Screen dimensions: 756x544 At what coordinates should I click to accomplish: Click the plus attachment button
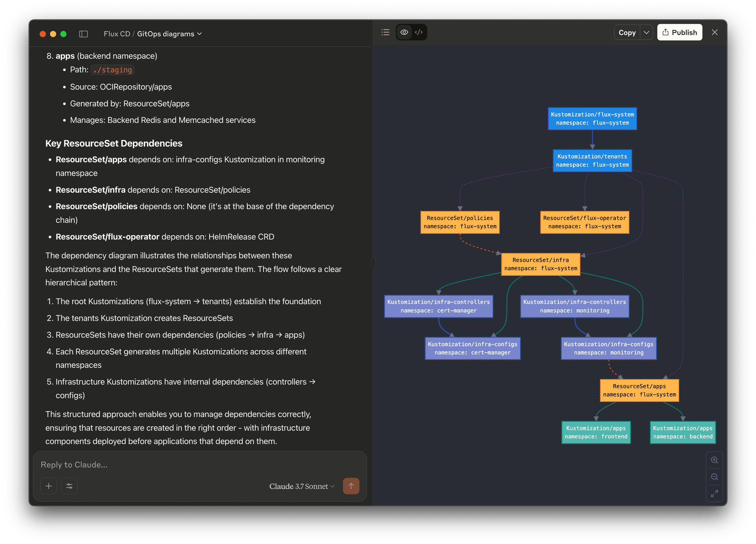pos(49,486)
